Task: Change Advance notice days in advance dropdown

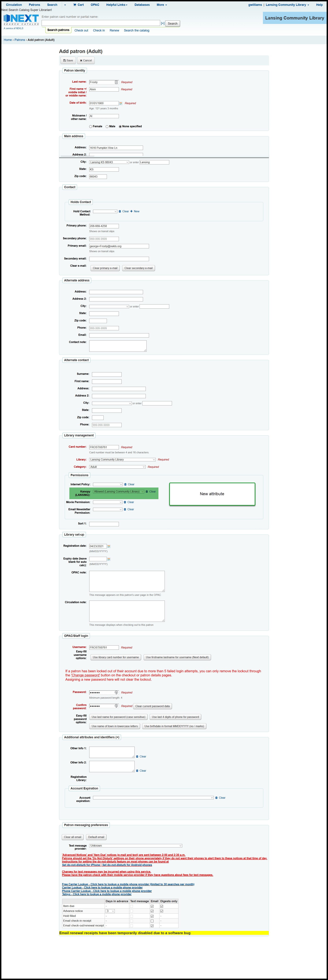Action: tap(110, 911)
